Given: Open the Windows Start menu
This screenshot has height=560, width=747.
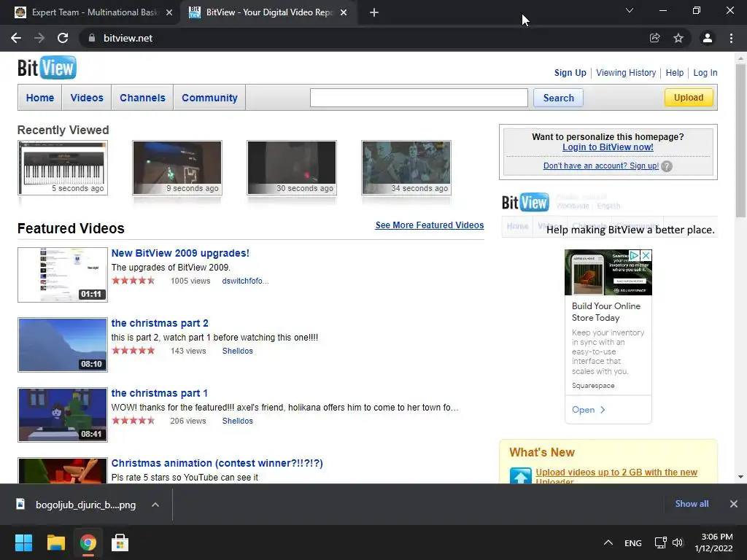Looking at the screenshot, I should point(23,542).
